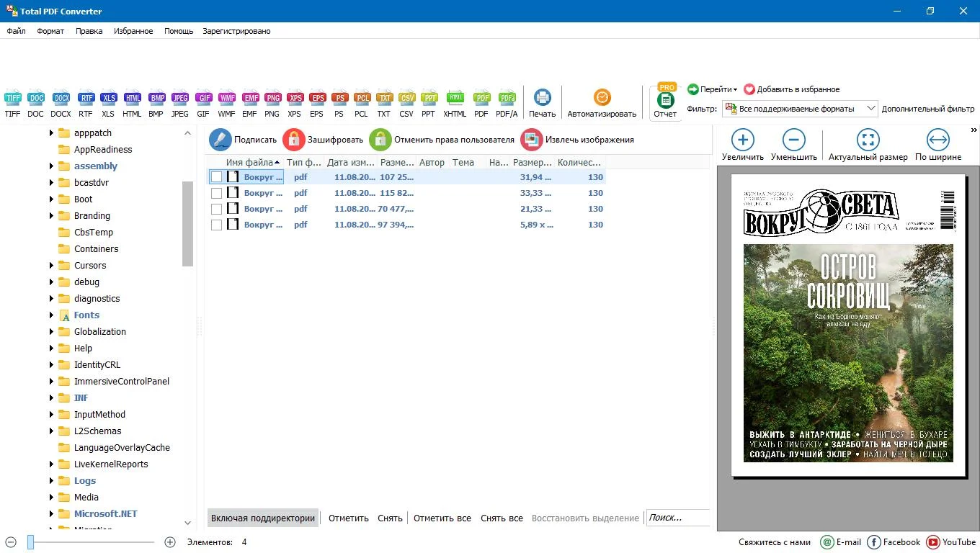Click Подписать to sign PDF
Viewport: 980px width, 553px height.
pos(243,140)
